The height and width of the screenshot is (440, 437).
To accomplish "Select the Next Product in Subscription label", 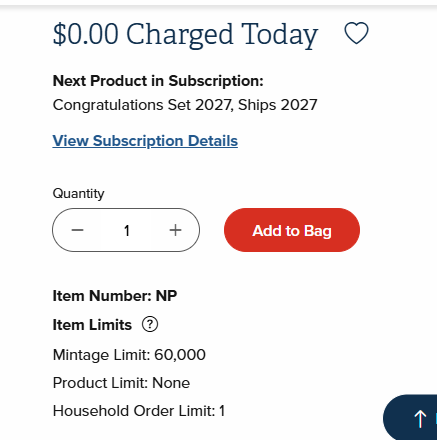I will point(158,81).
